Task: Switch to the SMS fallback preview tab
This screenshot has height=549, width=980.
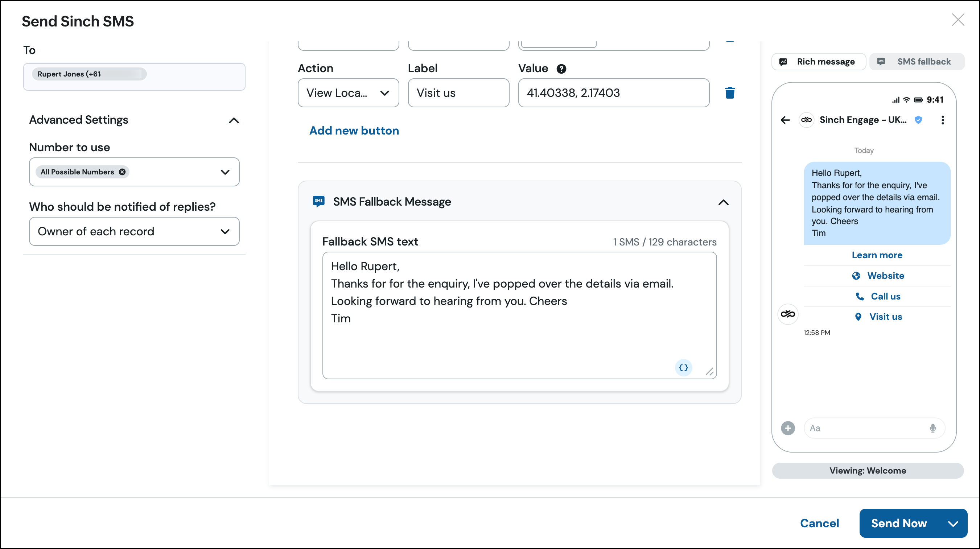Action: (x=917, y=62)
